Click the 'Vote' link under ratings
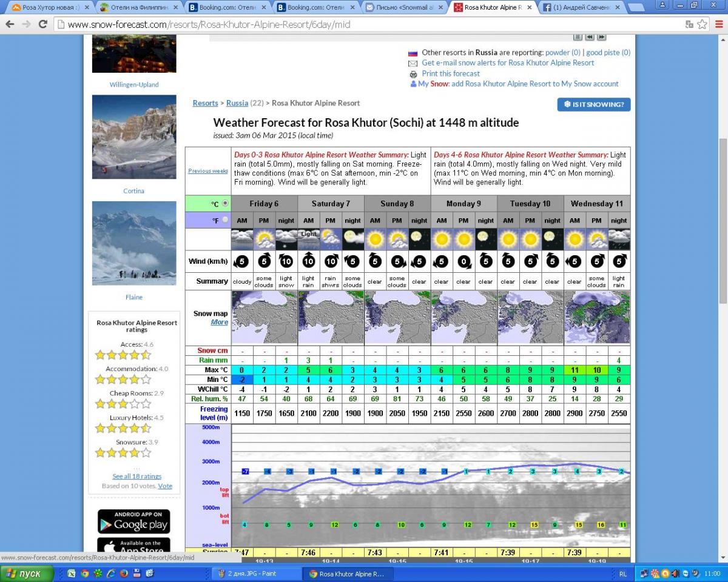 (165, 486)
